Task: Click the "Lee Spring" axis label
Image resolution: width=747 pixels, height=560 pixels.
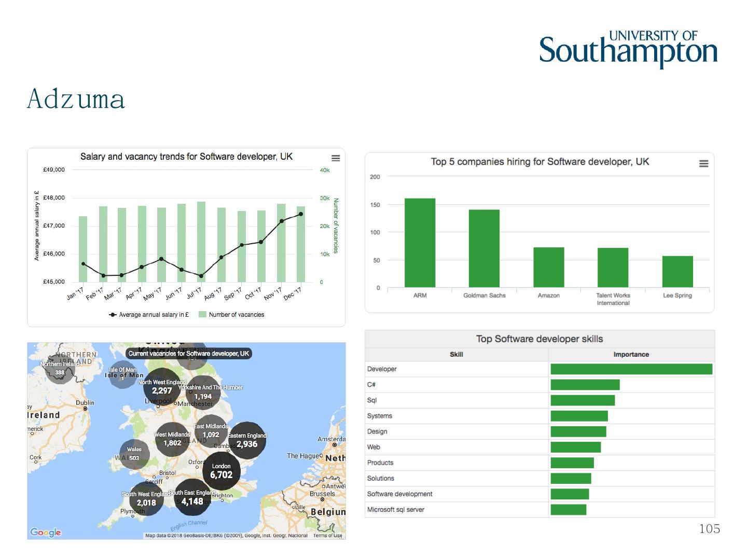Action: coord(677,296)
